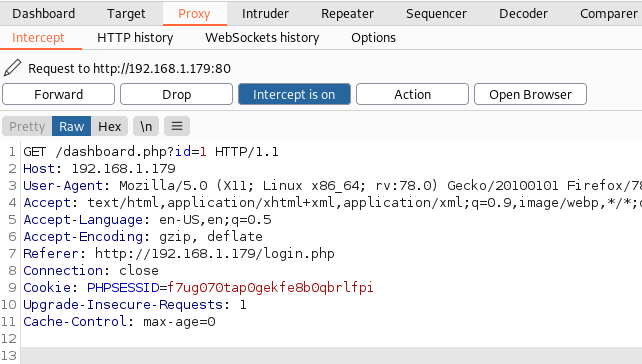Open the proxy Options sub-tab
Screen dimensions: 642x364
click(373, 38)
